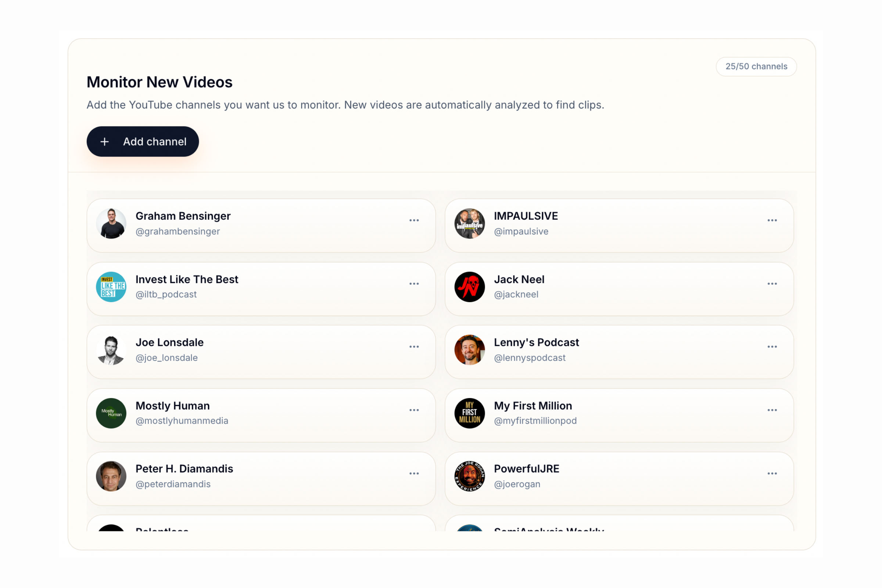This screenshot has height=588, width=882.
Task: Select the Peter H. Diamandis channel name
Action: (184, 469)
